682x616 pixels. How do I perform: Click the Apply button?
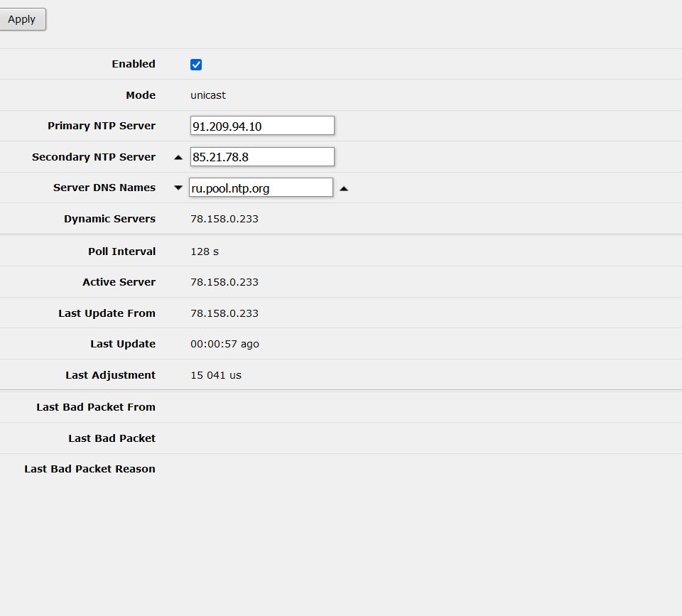tap(22, 19)
